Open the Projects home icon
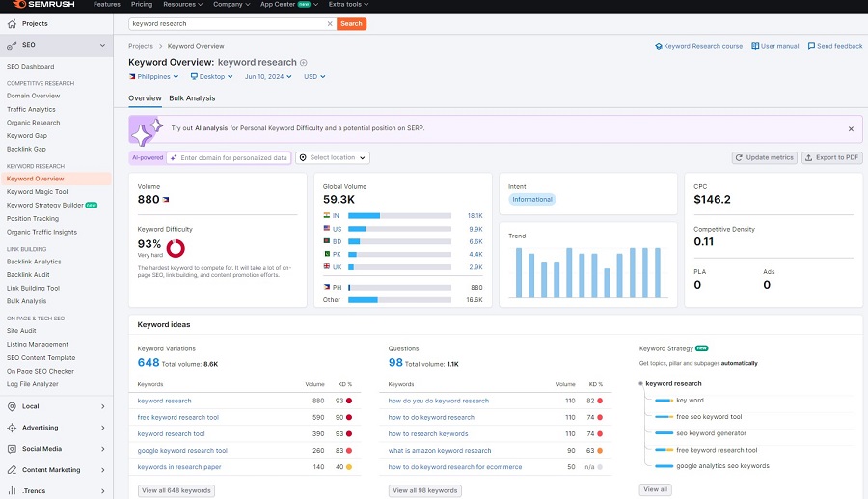 tap(12, 24)
